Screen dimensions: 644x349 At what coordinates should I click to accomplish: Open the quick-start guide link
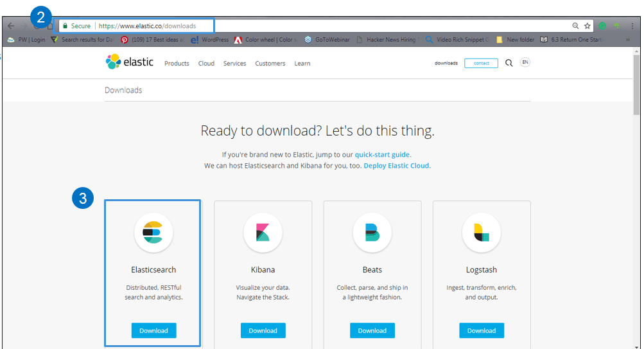(x=383, y=154)
